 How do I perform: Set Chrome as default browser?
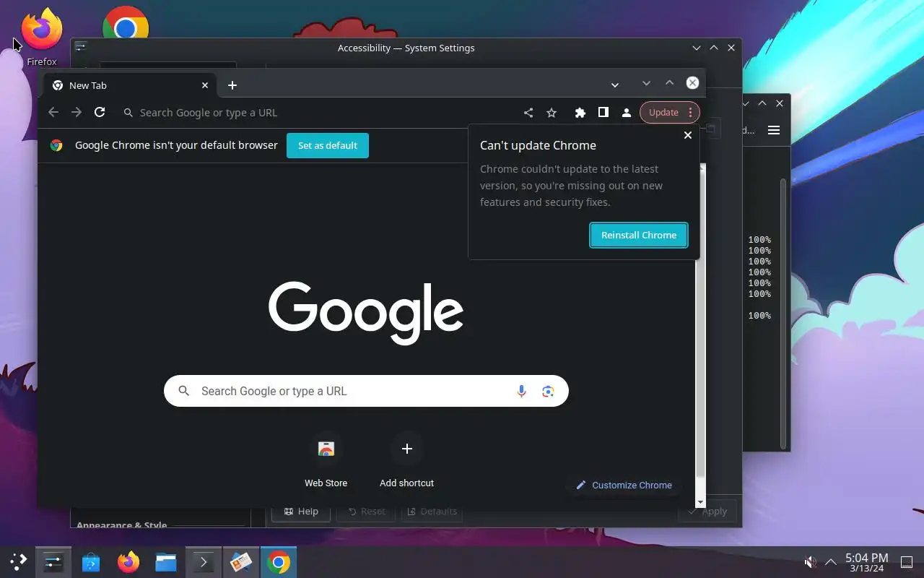point(328,145)
